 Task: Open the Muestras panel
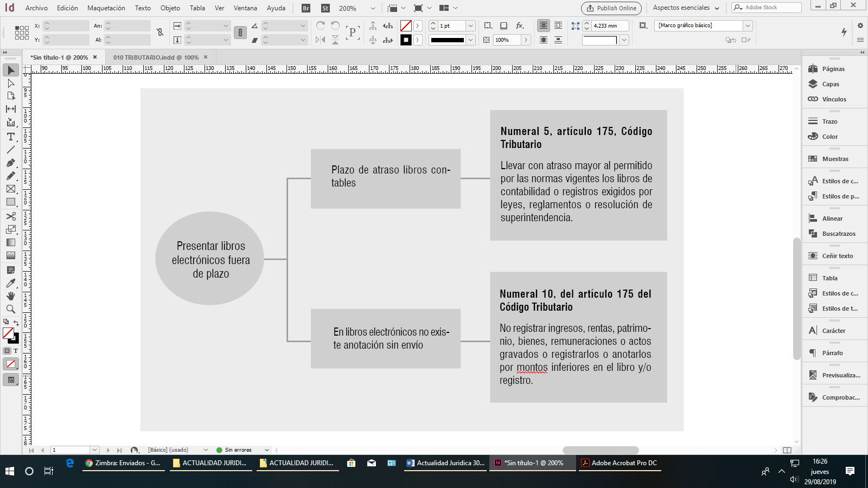[x=834, y=159]
